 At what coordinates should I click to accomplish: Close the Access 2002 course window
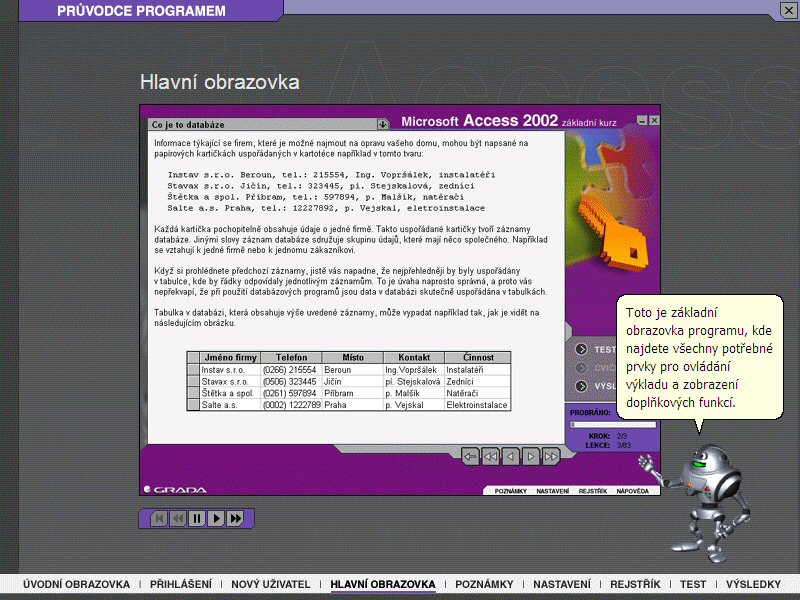point(654,120)
